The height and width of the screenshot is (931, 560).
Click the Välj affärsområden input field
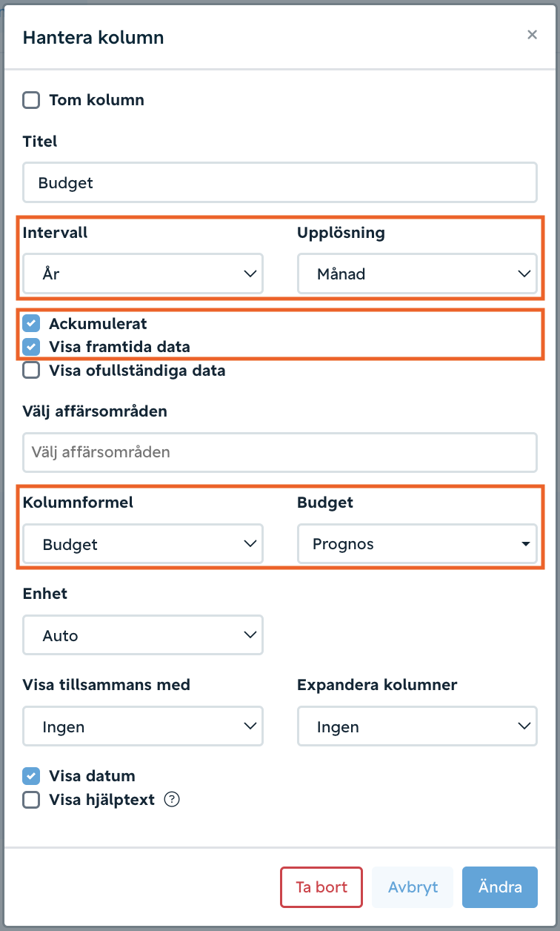coord(280,452)
